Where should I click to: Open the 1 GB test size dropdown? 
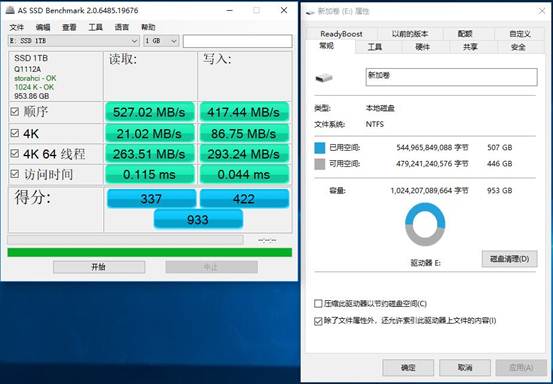click(161, 41)
